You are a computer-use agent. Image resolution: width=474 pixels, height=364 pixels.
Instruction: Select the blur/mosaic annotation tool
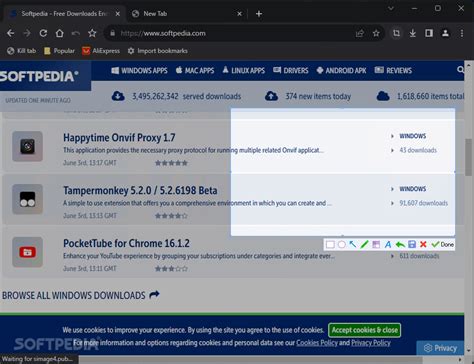click(x=376, y=245)
